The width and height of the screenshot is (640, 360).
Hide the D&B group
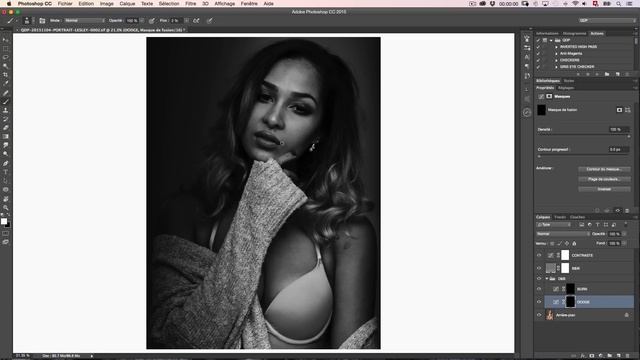click(x=539, y=278)
